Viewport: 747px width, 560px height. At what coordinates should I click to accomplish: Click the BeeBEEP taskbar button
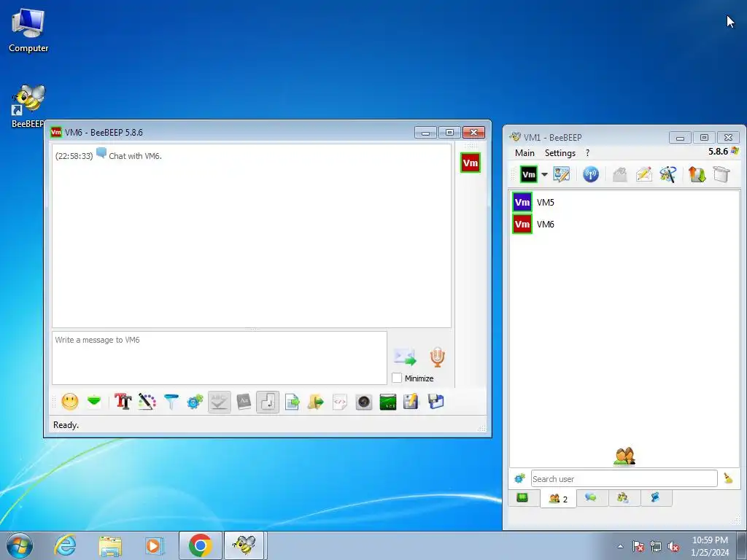tap(244, 545)
